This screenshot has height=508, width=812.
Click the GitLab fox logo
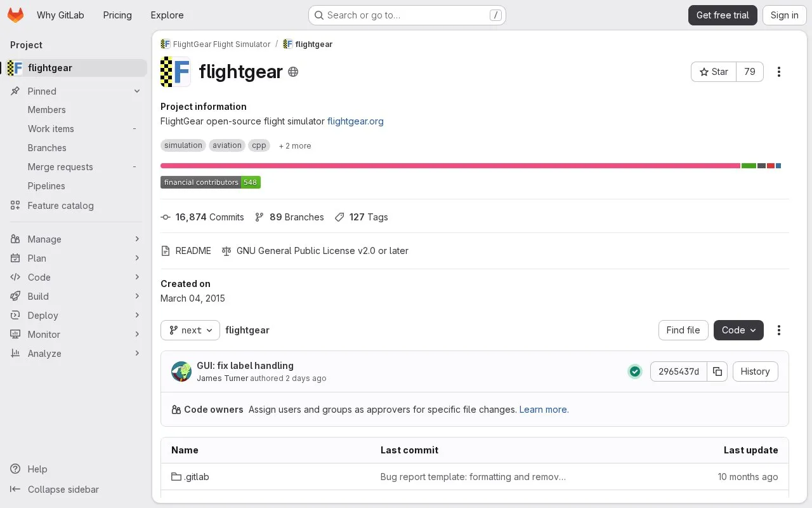coord(15,15)
